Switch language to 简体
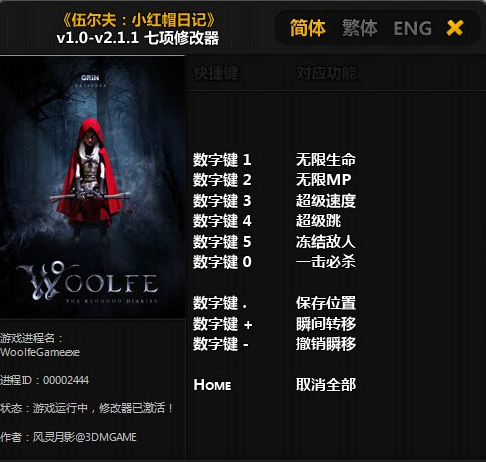486x462 pixels. coord(308,28)
